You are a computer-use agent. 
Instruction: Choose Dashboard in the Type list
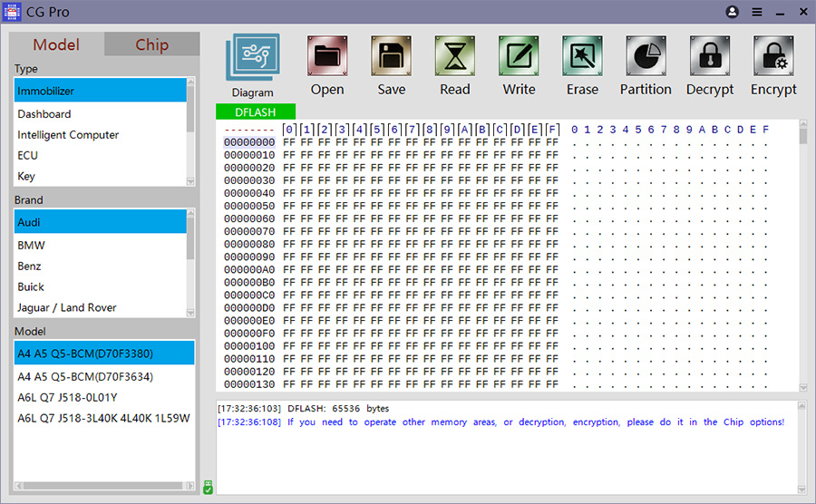click(44, 114)
